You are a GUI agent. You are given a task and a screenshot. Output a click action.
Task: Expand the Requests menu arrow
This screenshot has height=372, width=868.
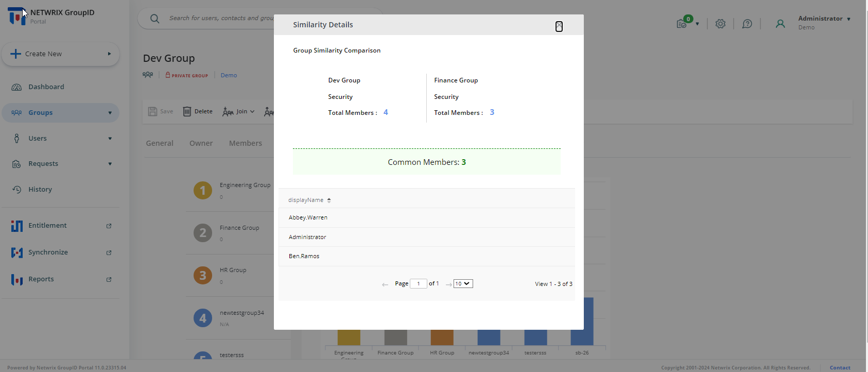pyautogui.click(x=110, y=164)
